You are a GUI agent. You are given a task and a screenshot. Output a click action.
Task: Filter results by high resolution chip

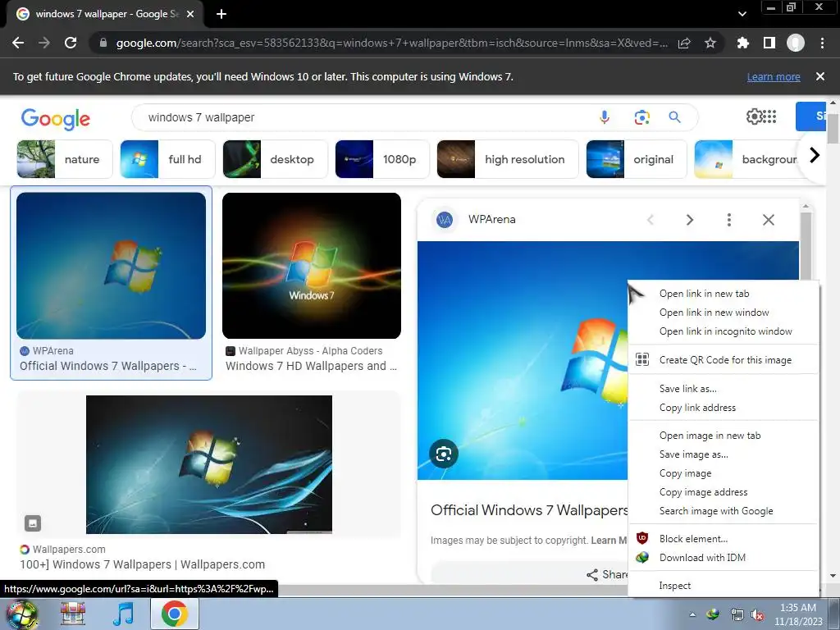507,159
